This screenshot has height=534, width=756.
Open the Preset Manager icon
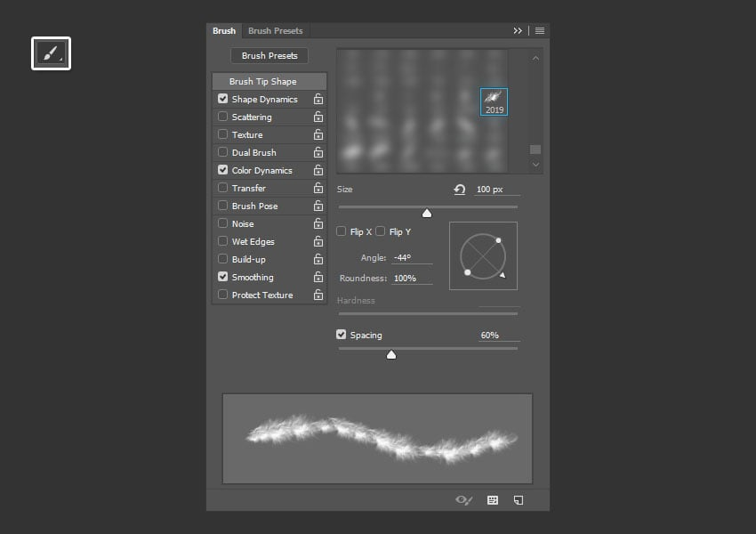pyautogui.click(x=493, y=500)
